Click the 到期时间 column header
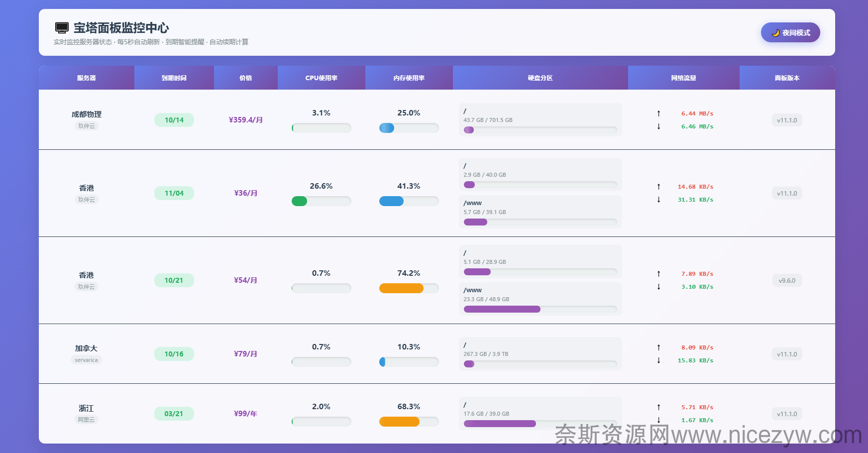 pyautogui.click(x=174, y=78)
